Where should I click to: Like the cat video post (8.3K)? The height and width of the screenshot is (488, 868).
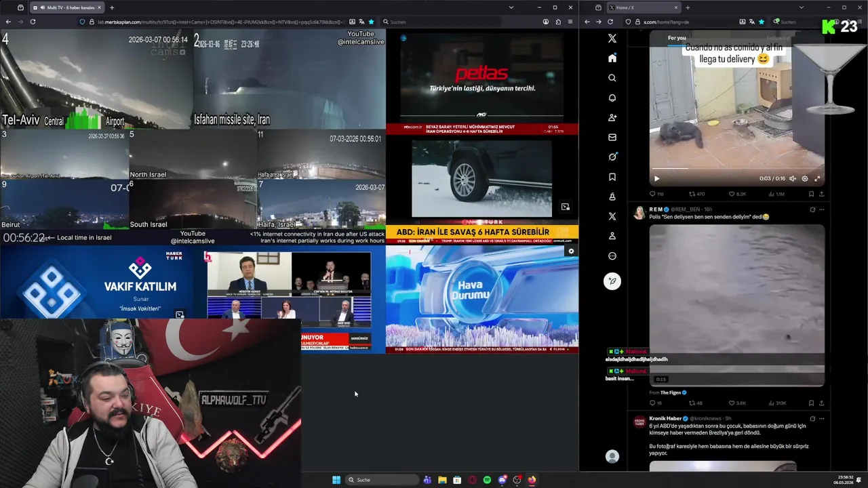click(738, 194)
